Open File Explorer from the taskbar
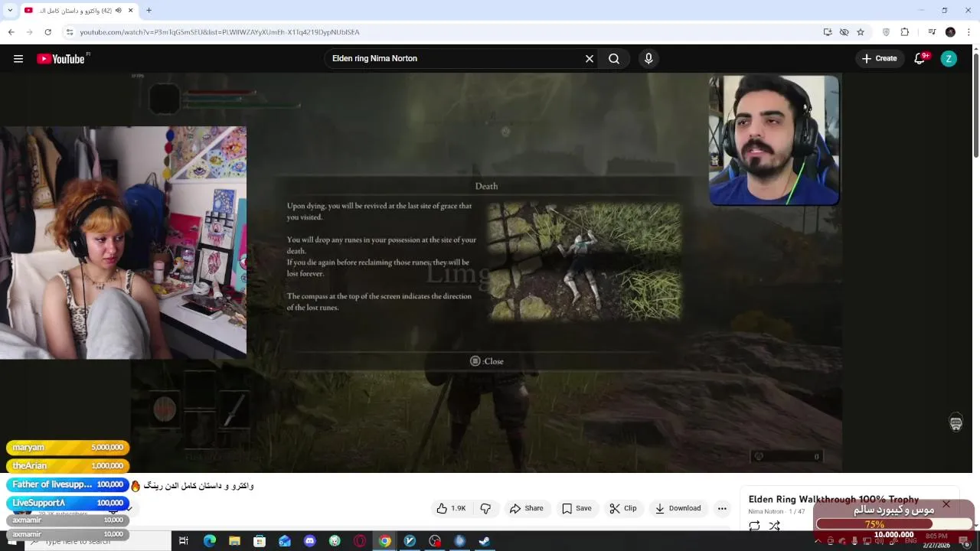Image resolution: width=980 pixels, height=551 pixels. point(234,541)
